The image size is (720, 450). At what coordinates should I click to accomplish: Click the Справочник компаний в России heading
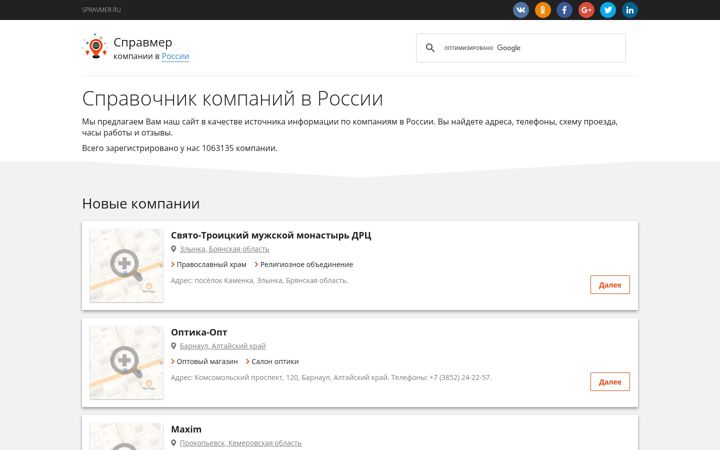coord(232,98)
